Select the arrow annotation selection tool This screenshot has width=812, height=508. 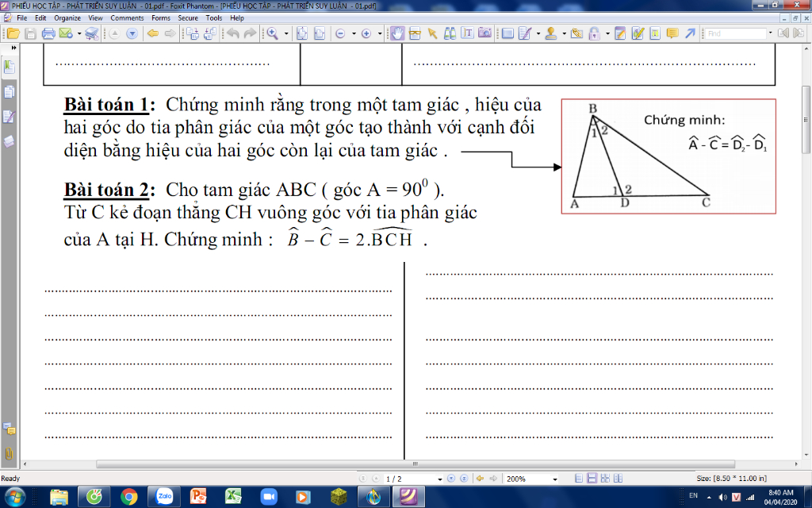point(432,33)
